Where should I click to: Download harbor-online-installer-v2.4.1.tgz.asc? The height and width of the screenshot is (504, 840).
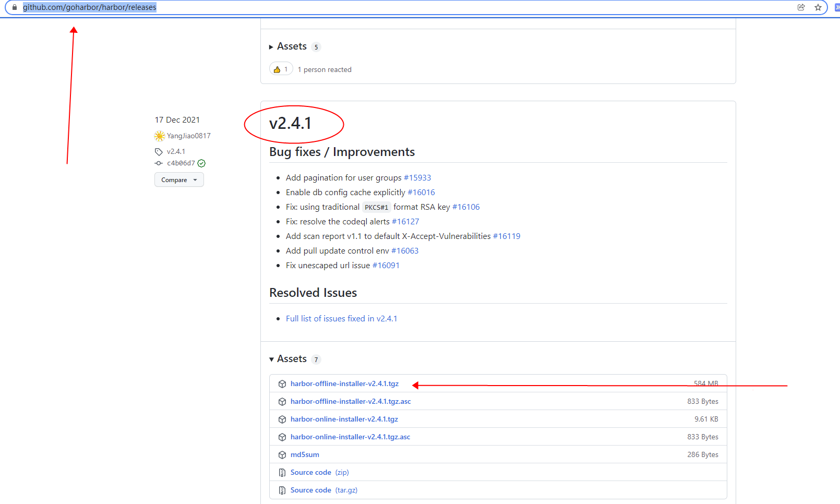pyautogui.click(x=350, y=437)
